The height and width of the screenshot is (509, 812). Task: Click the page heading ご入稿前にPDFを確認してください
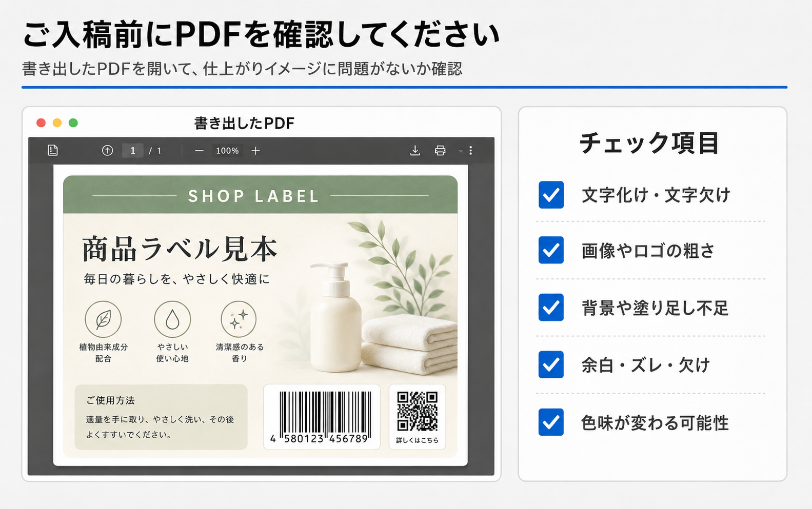click(x=261, y=35)
